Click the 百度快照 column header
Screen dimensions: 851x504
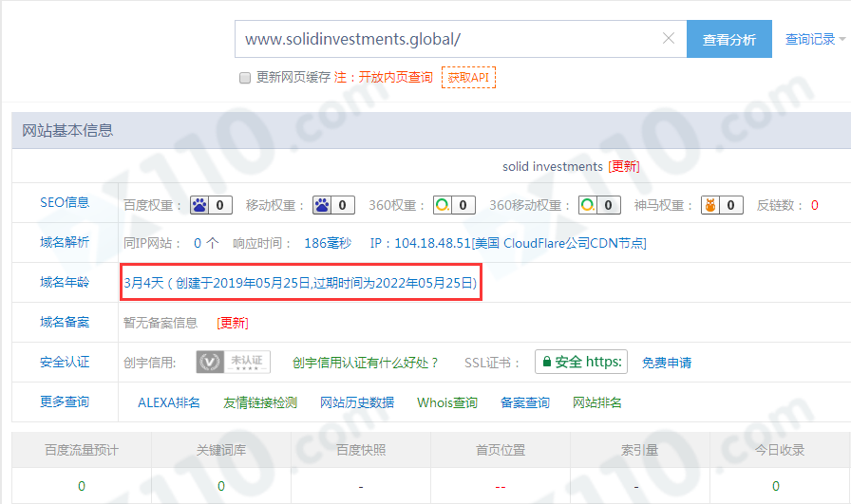click(361, 450)
